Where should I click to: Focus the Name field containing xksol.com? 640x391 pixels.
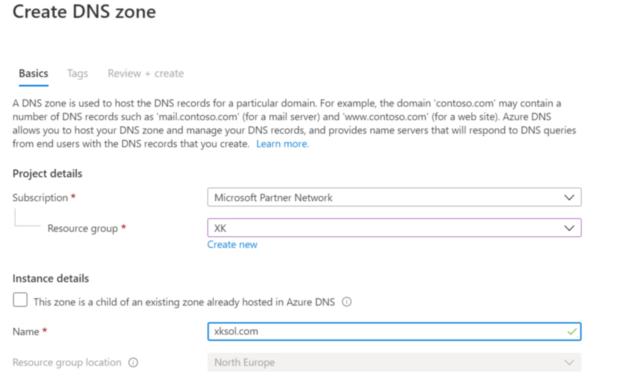pos(394,331)
